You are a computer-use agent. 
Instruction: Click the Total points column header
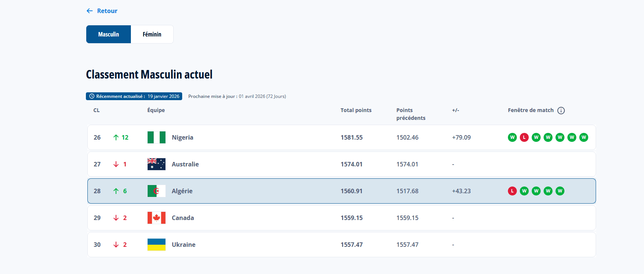[x=356, y=110]
